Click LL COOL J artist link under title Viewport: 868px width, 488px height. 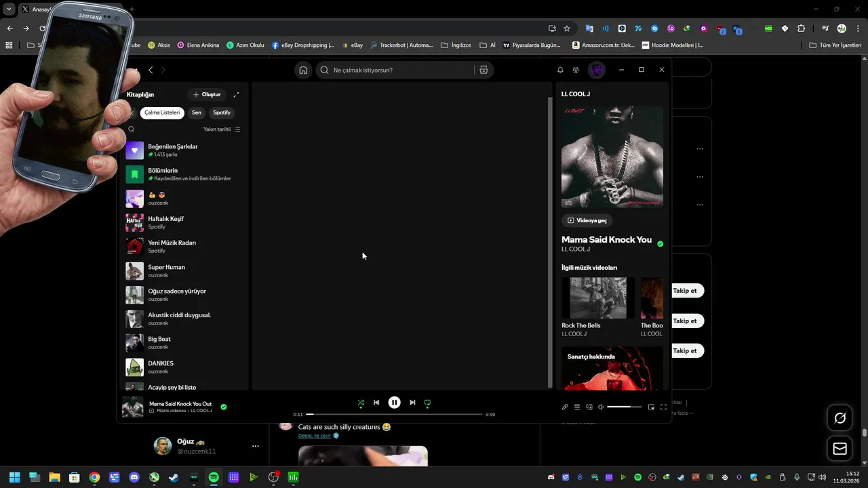coord(576,249)
